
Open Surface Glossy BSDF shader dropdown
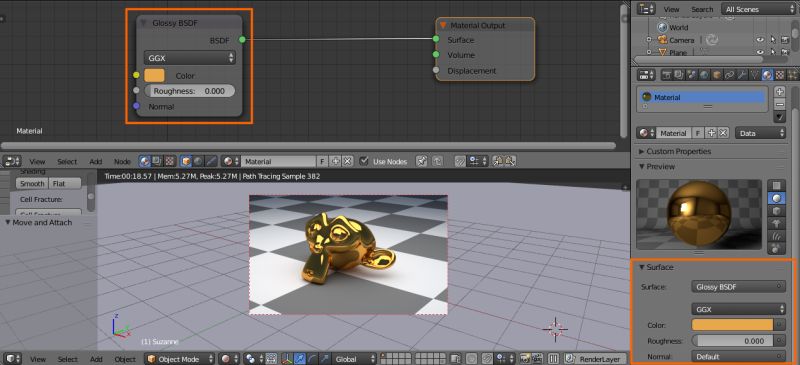tap(738, 287)
